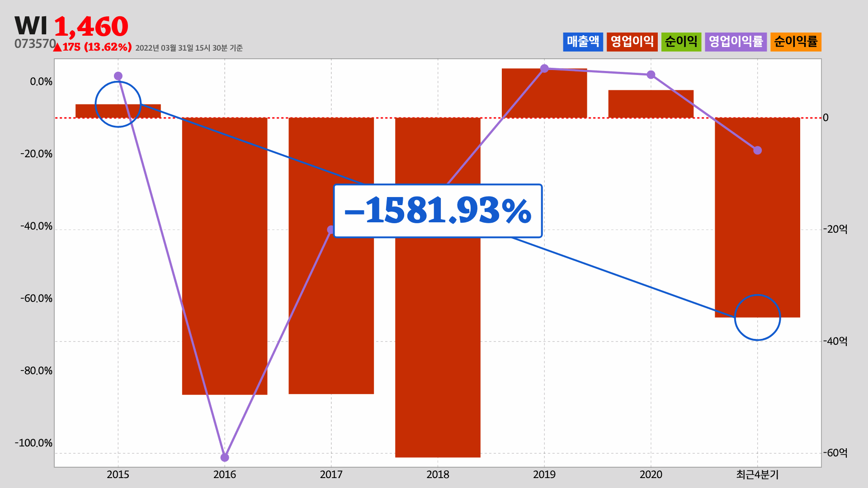Click the 2018 operating profit bar
The image size is (868, 488).
[438, 287]
